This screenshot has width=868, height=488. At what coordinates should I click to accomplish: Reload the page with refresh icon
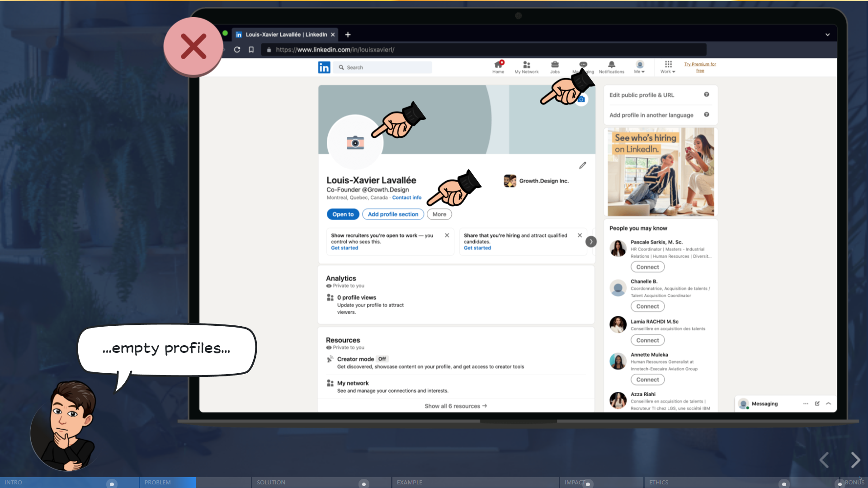tap(237, 50)
